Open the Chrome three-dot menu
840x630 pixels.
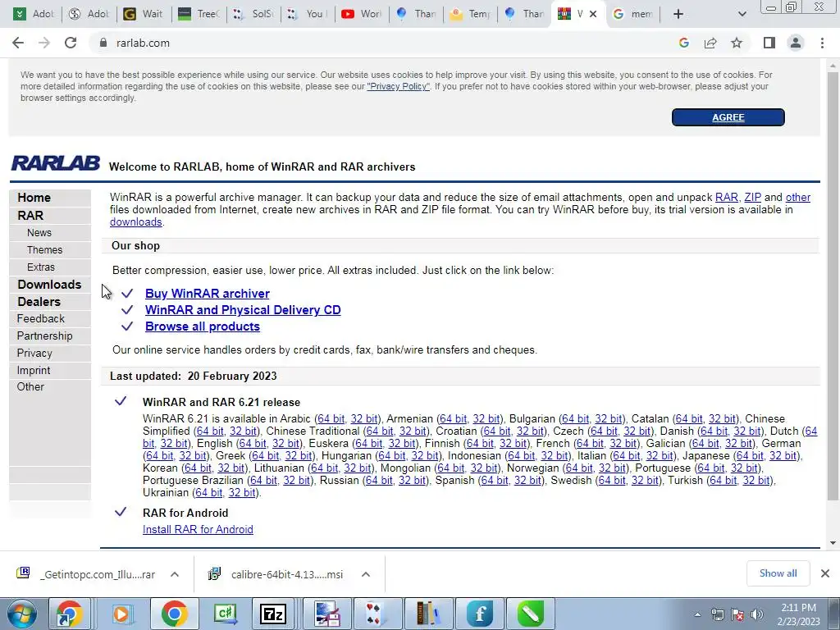pos(822,43)
